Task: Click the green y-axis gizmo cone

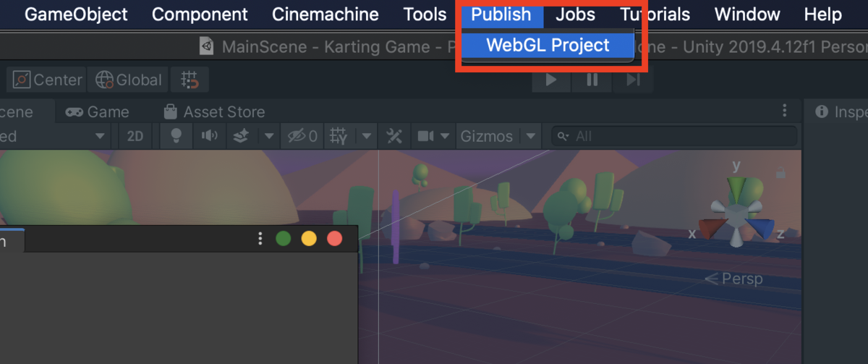Action: click(x=736, y=190)
